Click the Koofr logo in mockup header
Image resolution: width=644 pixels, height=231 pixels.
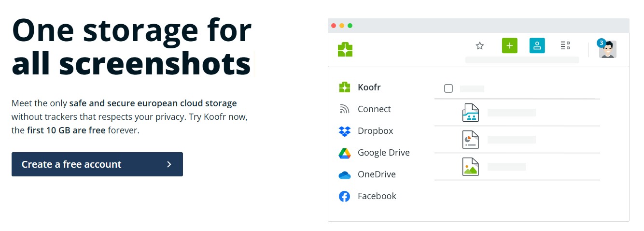[345, 49]
